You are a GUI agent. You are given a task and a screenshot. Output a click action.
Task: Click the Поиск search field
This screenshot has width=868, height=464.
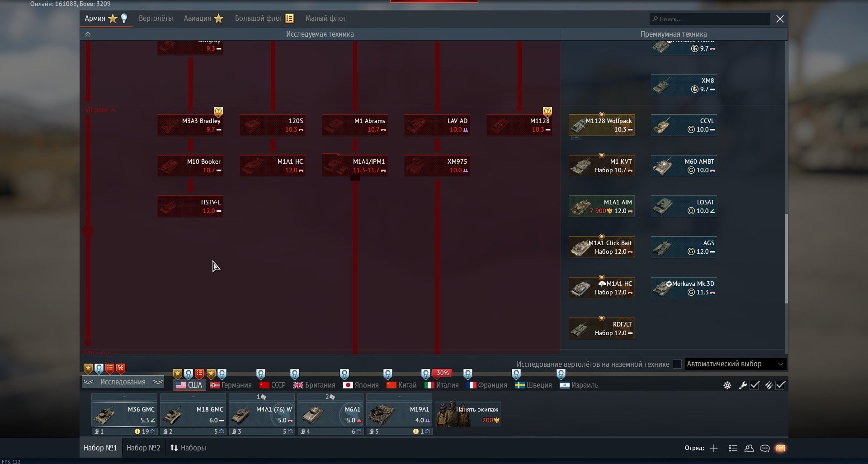(710, 19)
